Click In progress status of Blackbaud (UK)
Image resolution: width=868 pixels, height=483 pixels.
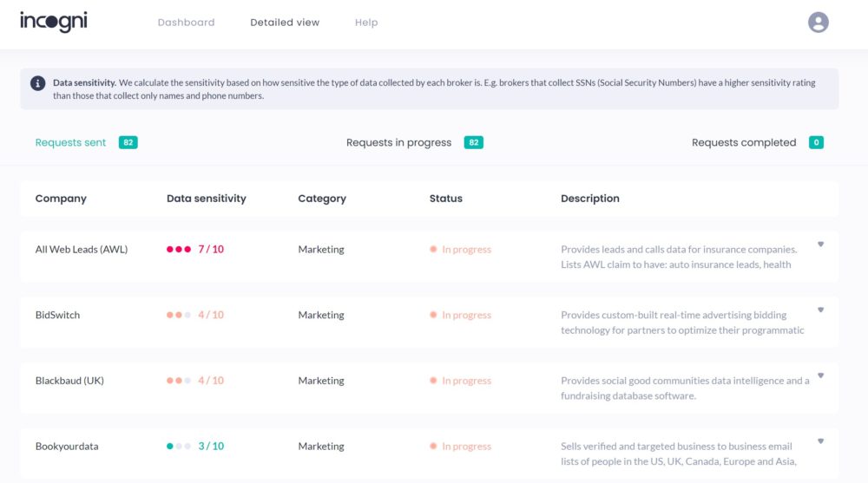tap(461, 381)
